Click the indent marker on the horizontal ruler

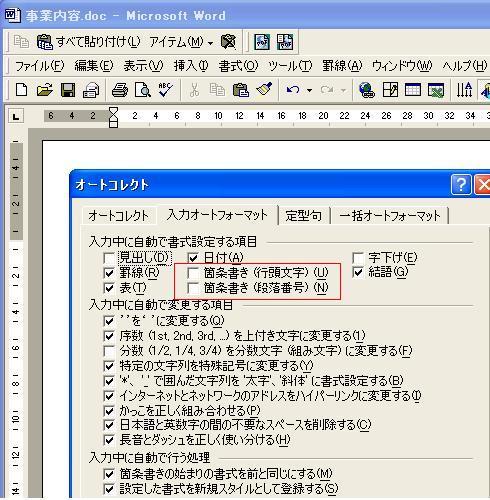pos(114,117)
